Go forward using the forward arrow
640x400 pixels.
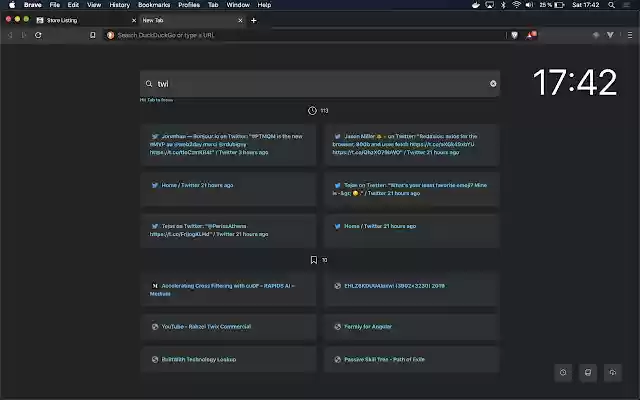pyautogui.click(x=24, y=35)
